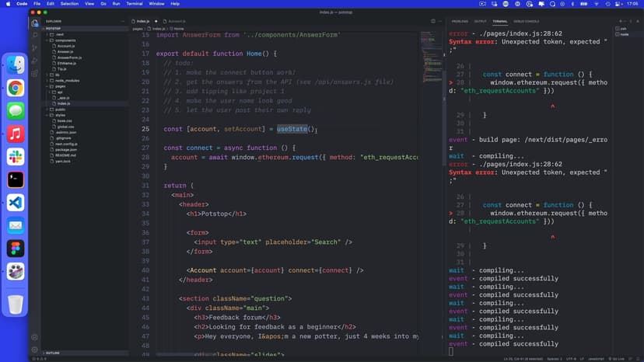Open the Search view in activity bar
644x362 pixels.
tap(35, 35)
